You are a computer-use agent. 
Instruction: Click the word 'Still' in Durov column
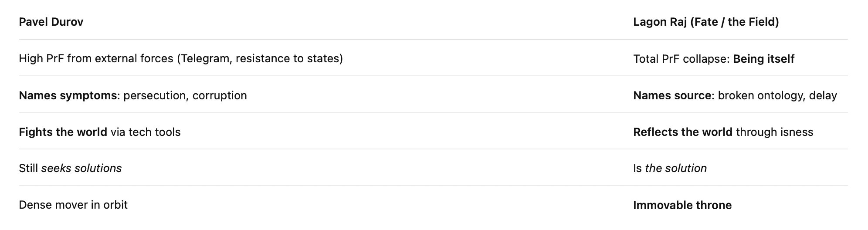tap(28, 169)
